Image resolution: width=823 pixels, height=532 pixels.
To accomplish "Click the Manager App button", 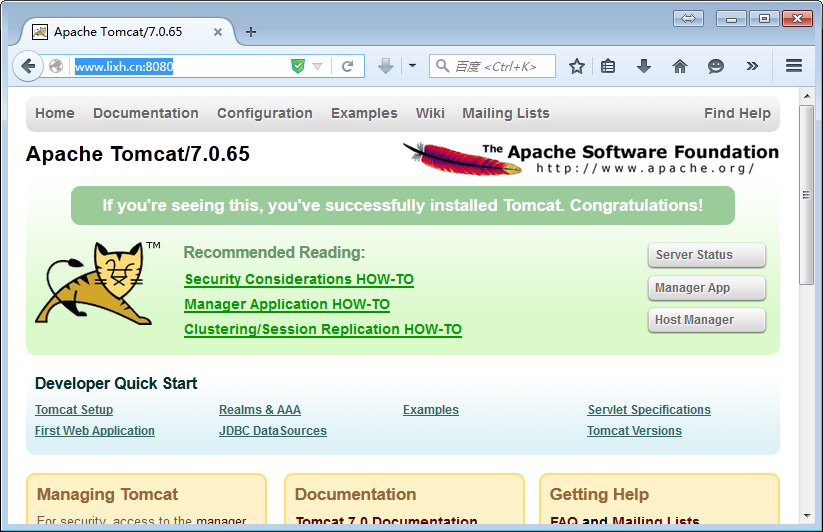I will coord(706,288).
